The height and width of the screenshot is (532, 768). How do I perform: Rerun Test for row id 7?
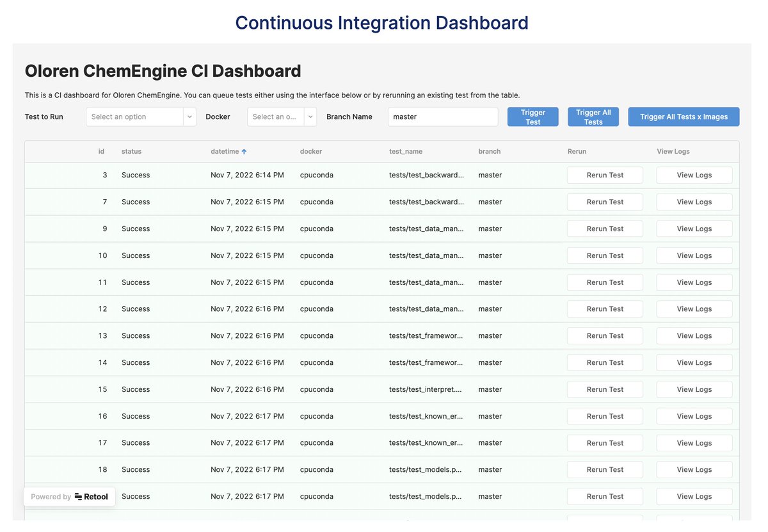605,202
